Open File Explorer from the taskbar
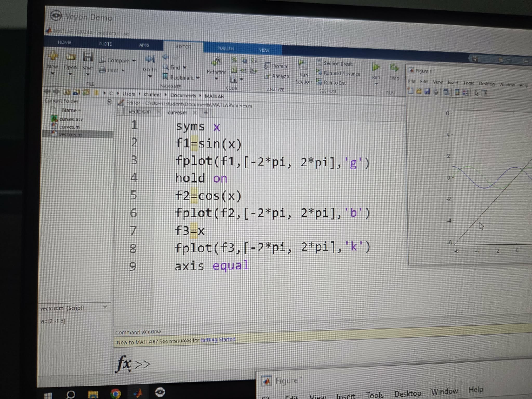 (x=93, y=394)
